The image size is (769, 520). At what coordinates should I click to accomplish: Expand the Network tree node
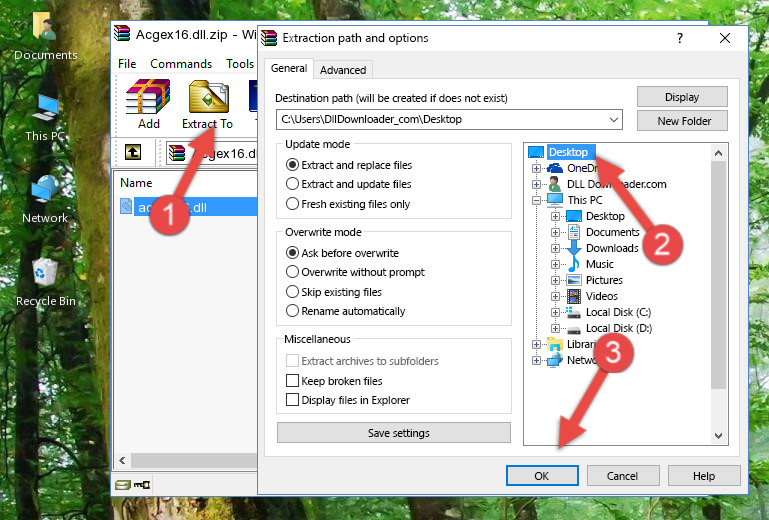pyautogui.click(x=536, y=361)
